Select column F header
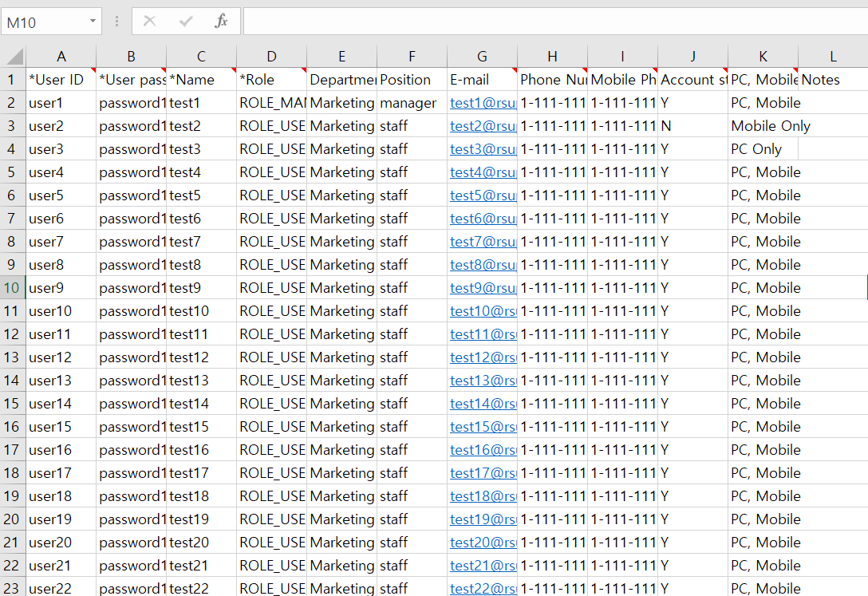The image size is (868, 596). (412, 57)
